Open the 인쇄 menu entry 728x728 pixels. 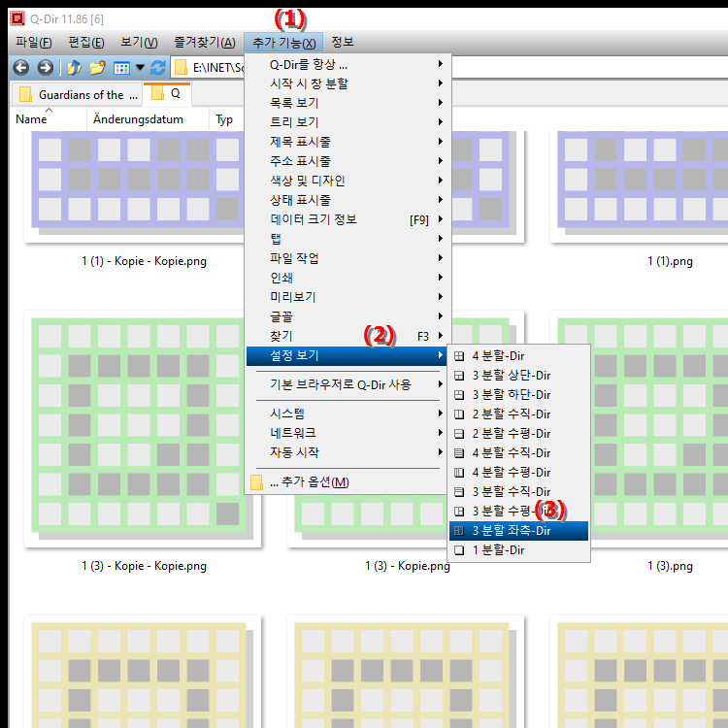(x=347, y=279)
